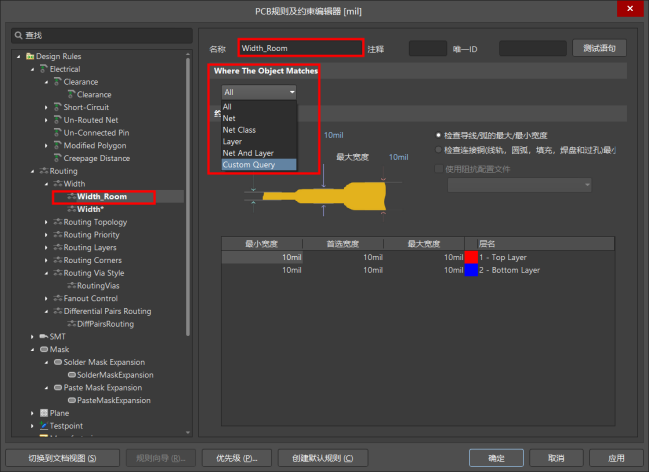
Task: Click the 创建默认规则 button
Action: [x=322, y=458]
